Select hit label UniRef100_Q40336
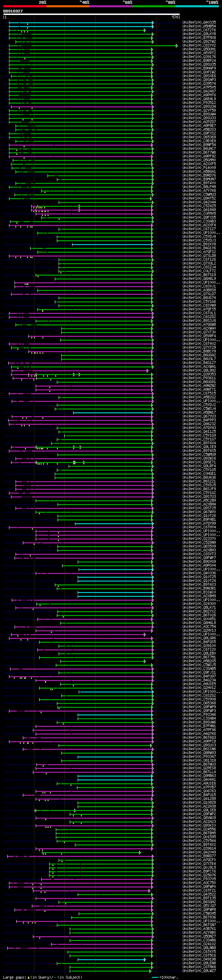Screen dimensions: 222x980 pos(199,573)
